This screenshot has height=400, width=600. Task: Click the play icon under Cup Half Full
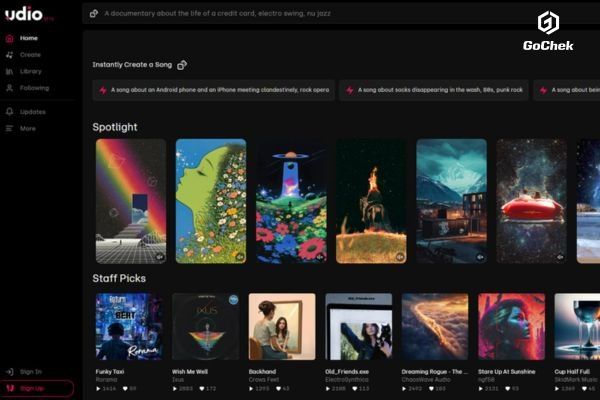click(558, 389)
